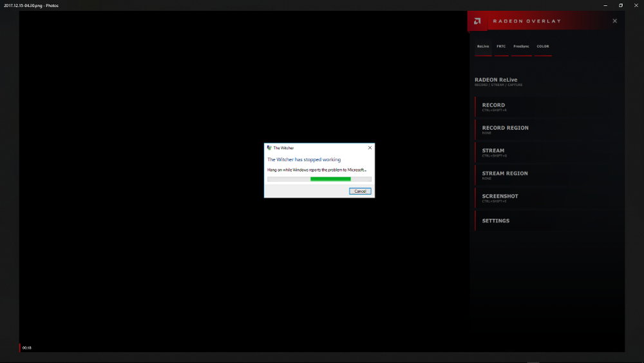Screen dimensions: 644x363
Task: Click the RADEON OVERLAY title text
Action: 527,21
